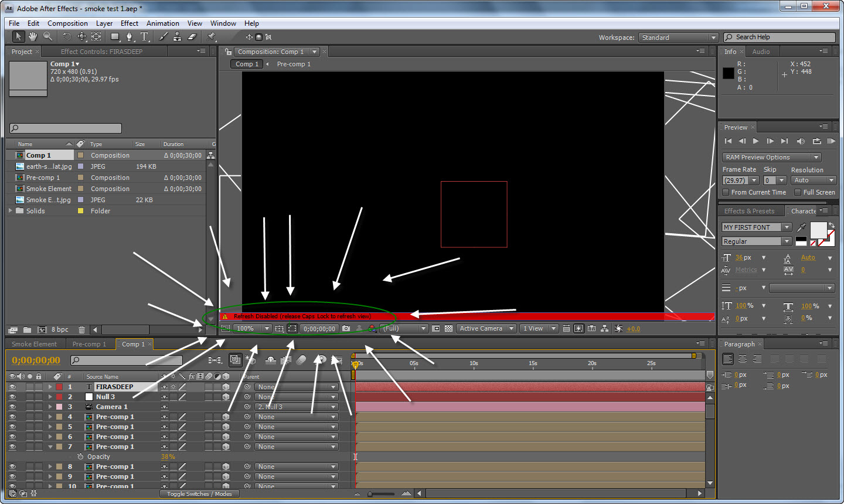Pick font color with the eyedropper
Image resolution: width=844 pixels, height=504 pixels.
801,227
